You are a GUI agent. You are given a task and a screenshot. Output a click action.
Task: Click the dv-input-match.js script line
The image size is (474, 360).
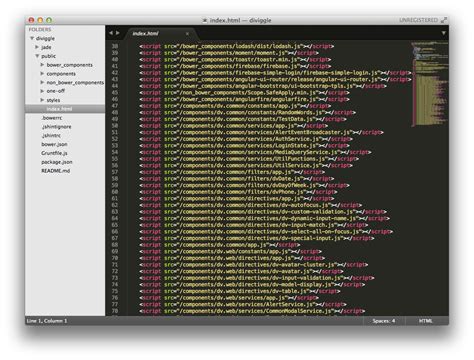(x=254, y=225)
